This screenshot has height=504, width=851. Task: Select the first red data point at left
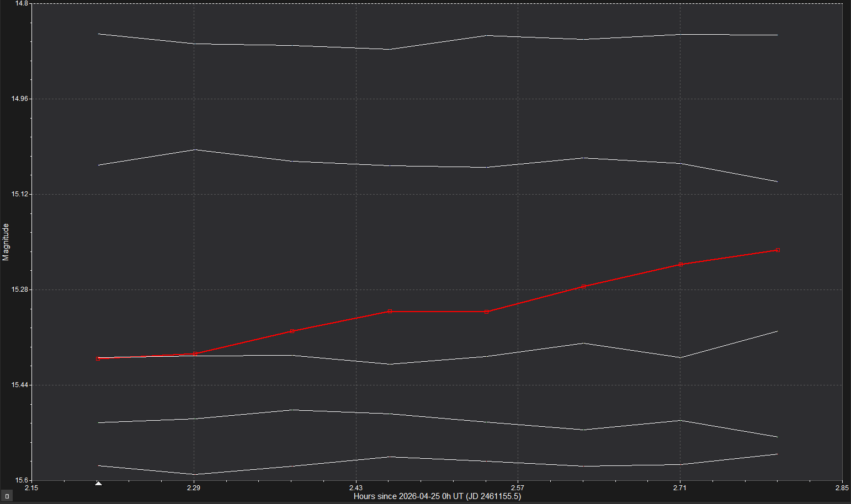98,358
